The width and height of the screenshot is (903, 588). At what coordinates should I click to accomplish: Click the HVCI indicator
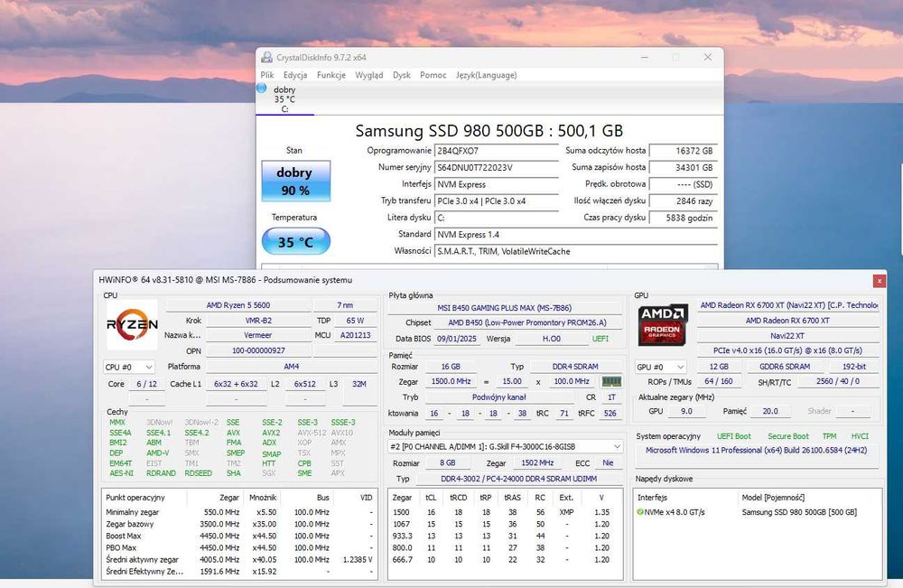pyautogui.click(x=860, y=436)
